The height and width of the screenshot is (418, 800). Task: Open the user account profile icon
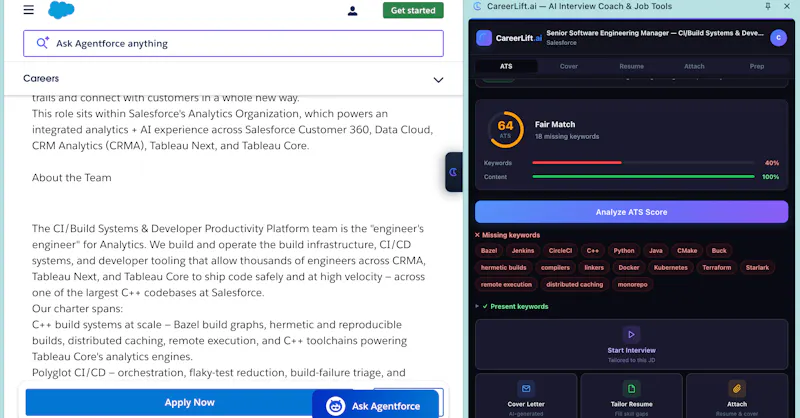(353, 11)
